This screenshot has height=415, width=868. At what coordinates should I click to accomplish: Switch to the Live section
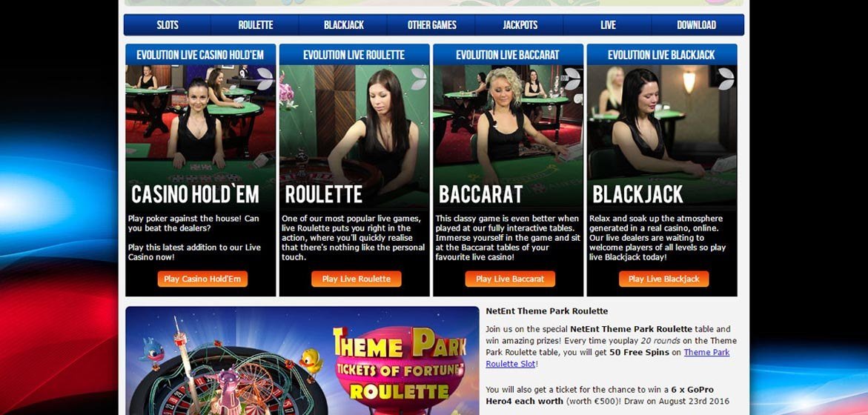[x=608, y=25]
